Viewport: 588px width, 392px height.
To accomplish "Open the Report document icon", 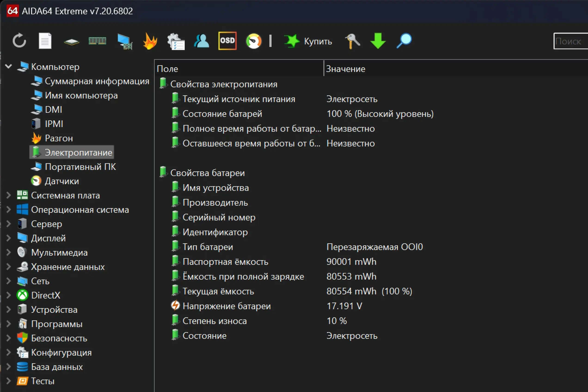I will (x=45, y=41).
